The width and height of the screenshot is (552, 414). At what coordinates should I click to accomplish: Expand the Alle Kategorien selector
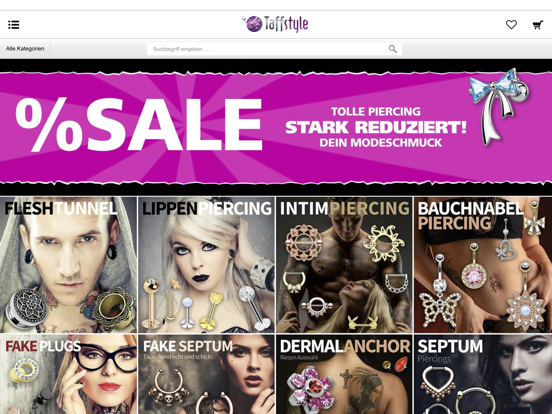tap(25, 49)
